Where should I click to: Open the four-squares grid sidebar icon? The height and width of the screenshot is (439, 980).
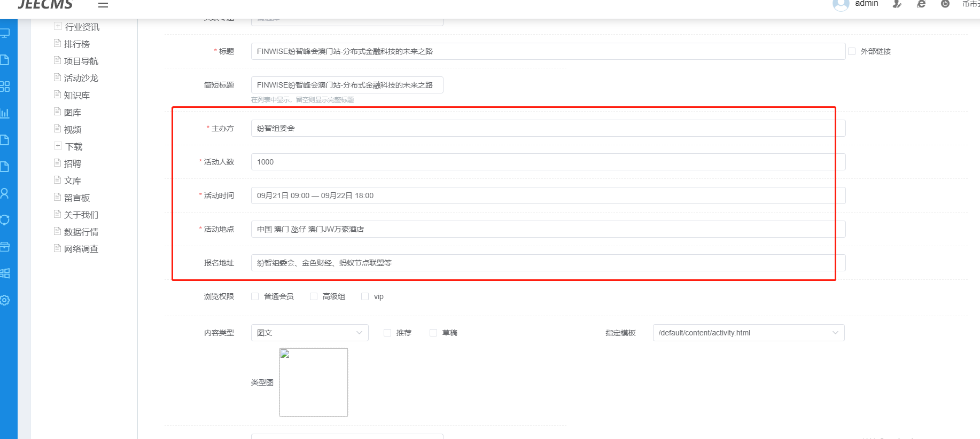tap(5, 87)
